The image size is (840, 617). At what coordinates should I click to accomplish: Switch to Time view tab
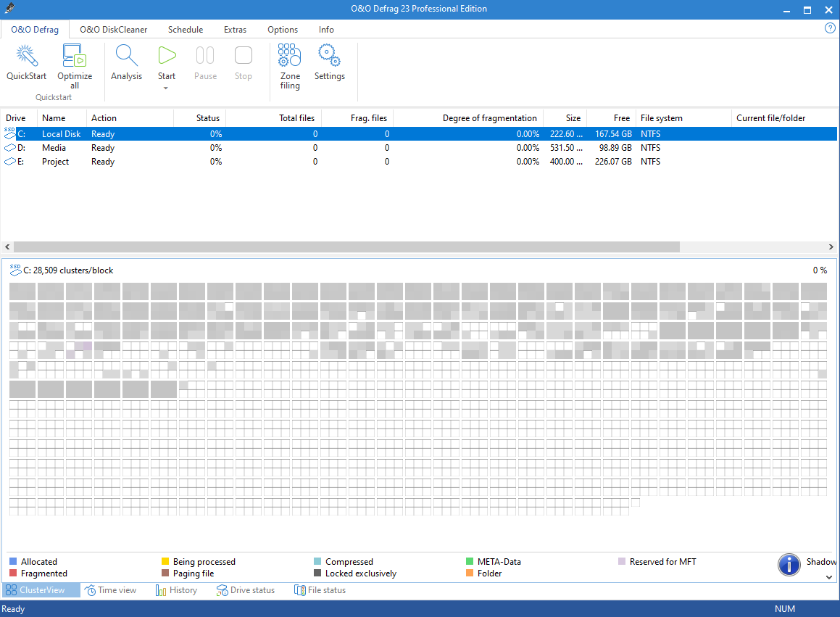click(111, 590)
